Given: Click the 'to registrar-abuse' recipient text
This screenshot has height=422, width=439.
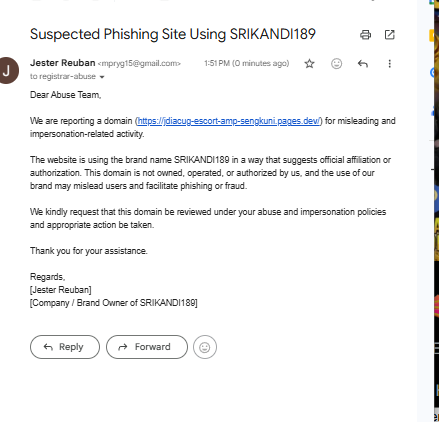Looking at the screenshot, I should pyautogui.click(x=63, y=76).
